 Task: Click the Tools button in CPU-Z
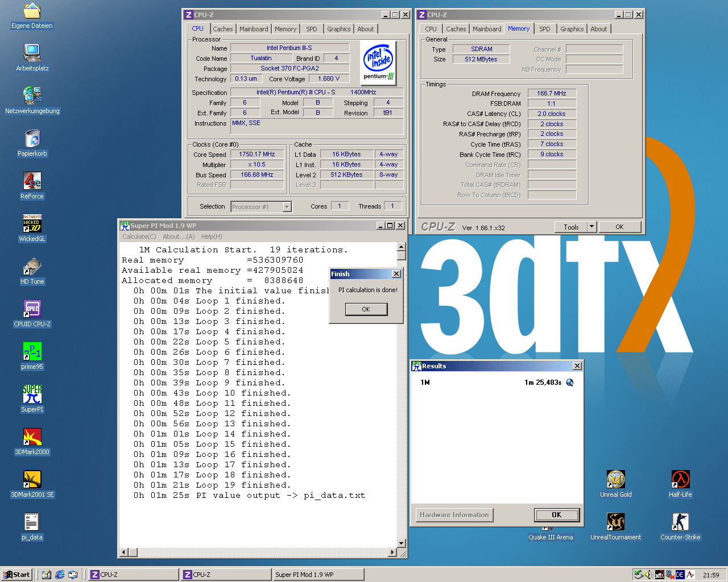pyautogui.click(x=572, y=227)
